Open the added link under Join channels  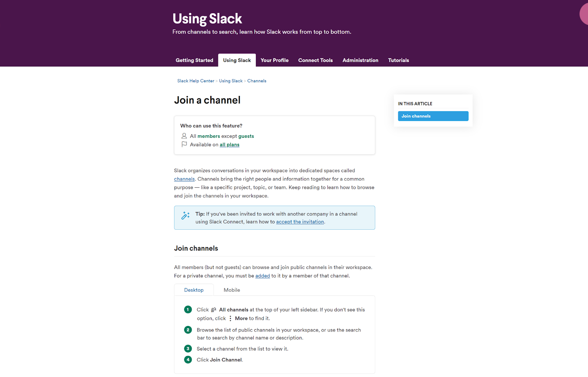(x=262, y=276)
